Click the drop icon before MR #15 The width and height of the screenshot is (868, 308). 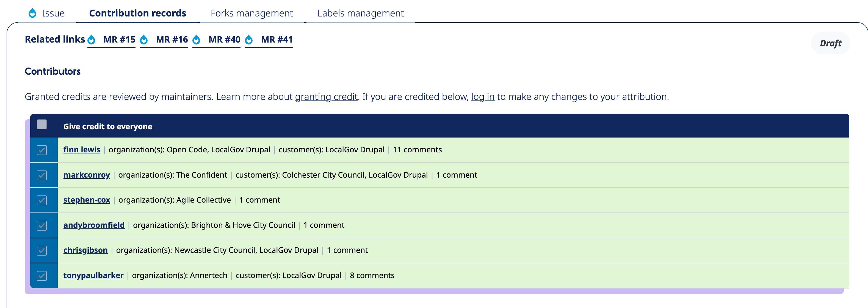(91, 40)
